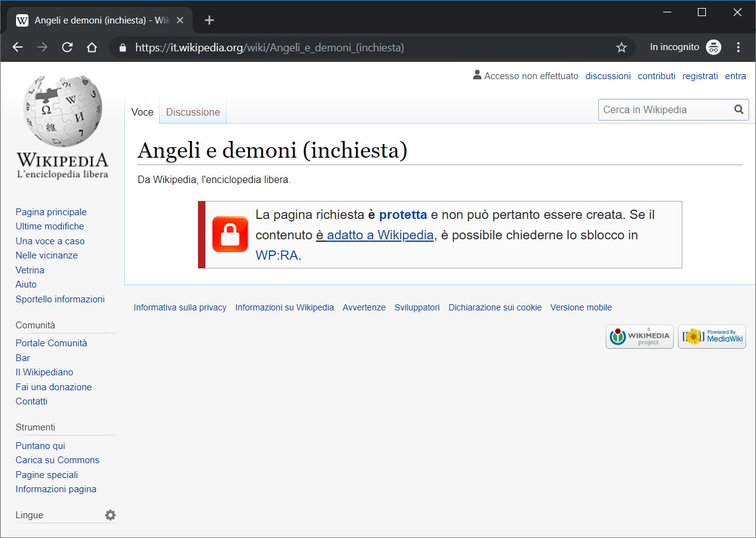Open a new tab with plus button

pyautogui.click(x=209, y=20)
